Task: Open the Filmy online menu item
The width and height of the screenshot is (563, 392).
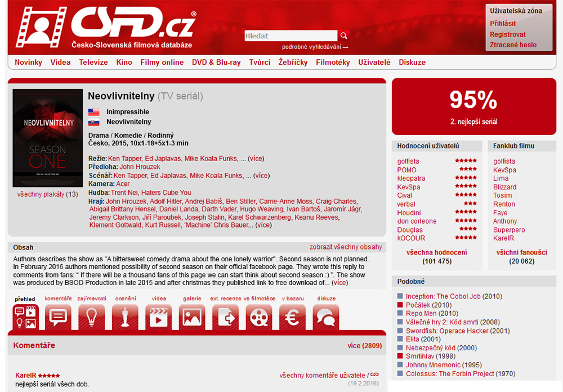Action: tap(162, 62)
